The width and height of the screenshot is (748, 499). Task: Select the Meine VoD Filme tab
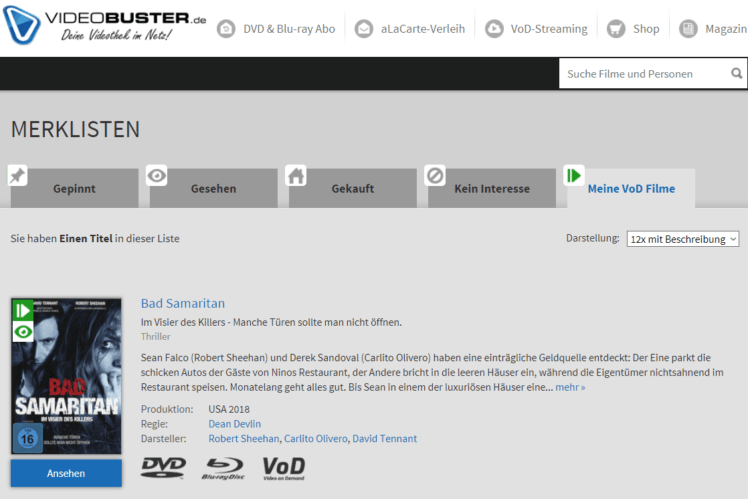[631, 188]
